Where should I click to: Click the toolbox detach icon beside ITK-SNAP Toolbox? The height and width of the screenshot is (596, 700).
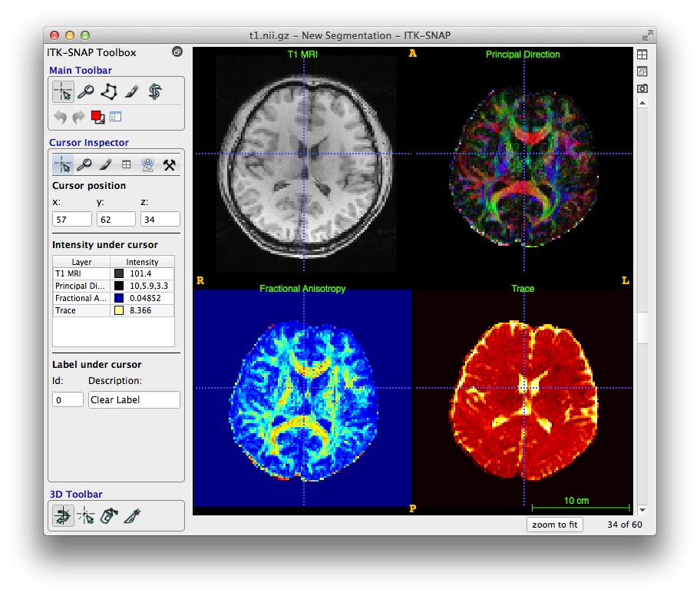(177, 51)
